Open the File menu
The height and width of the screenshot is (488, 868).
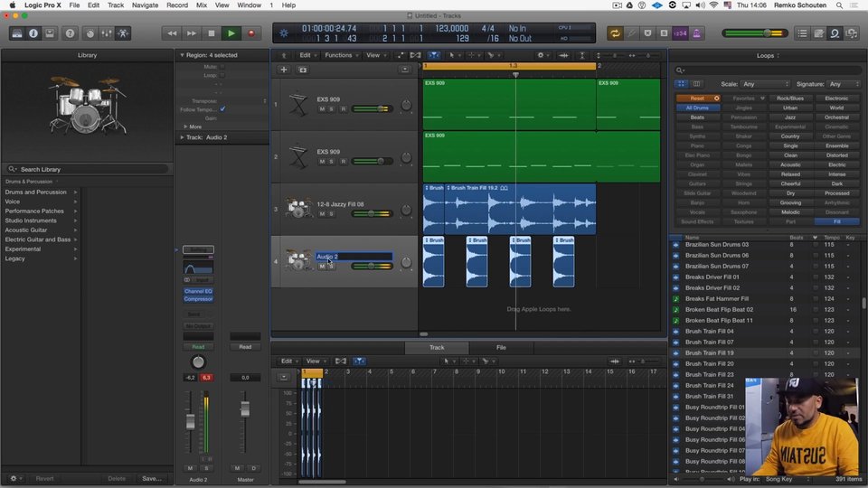(x=74, y=5)
